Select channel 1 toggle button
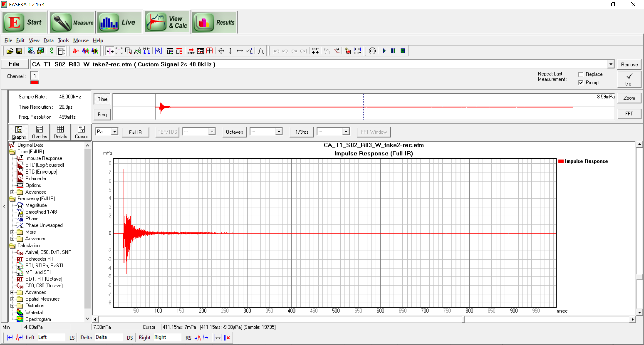 [x=34, y=76]
